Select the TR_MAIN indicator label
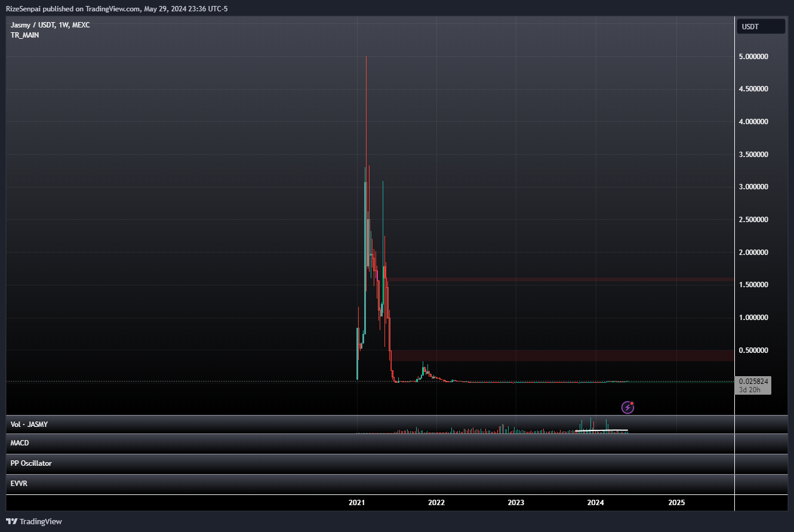 (25, 35)
